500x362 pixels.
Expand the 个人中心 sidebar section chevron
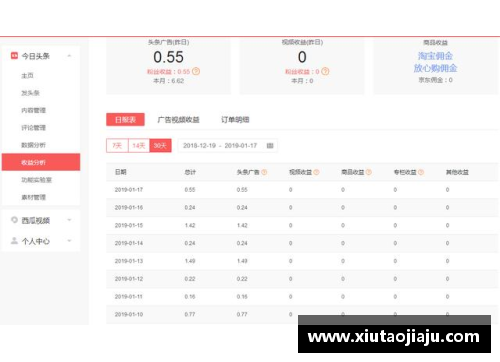click(69, 241)
